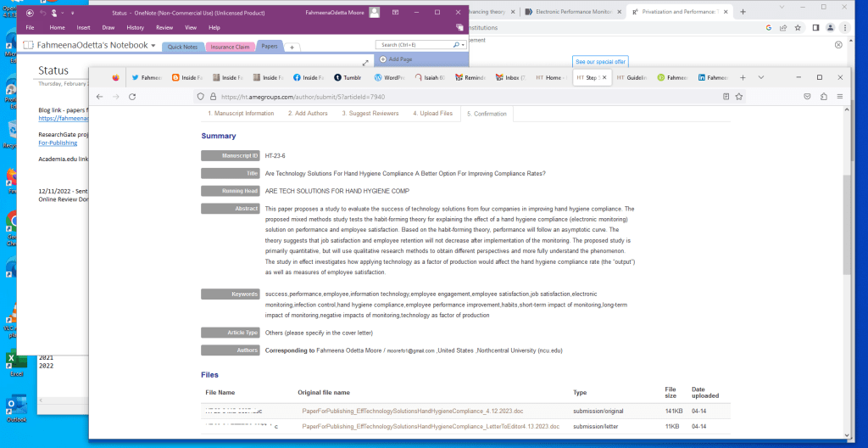This screenshot has width=868, height=448.
Task: Click the OneNote undo icon
Action: click(x=42, y=13)
